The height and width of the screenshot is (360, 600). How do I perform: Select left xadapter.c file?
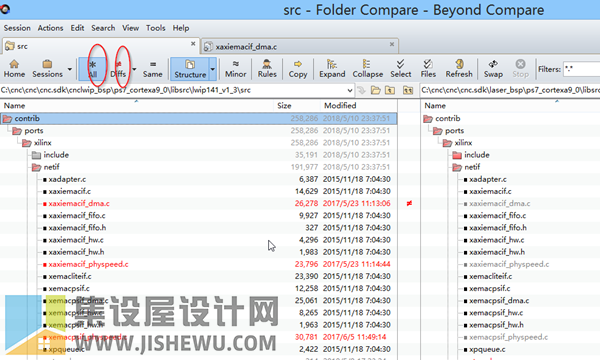(67, 179)
